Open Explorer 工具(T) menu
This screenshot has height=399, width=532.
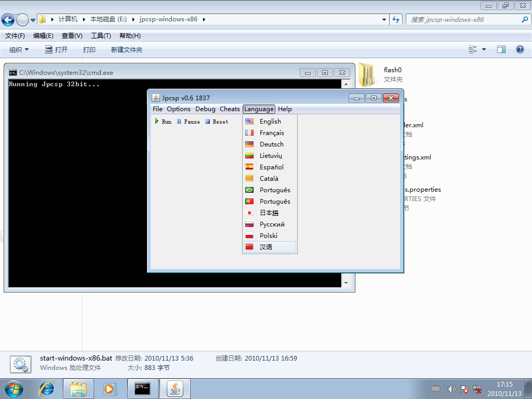(101, 36)
